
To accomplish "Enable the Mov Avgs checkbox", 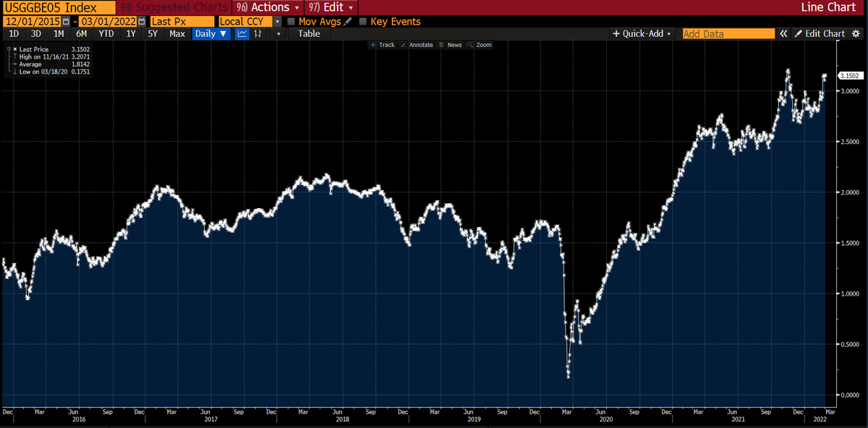I will coord(292,21).
